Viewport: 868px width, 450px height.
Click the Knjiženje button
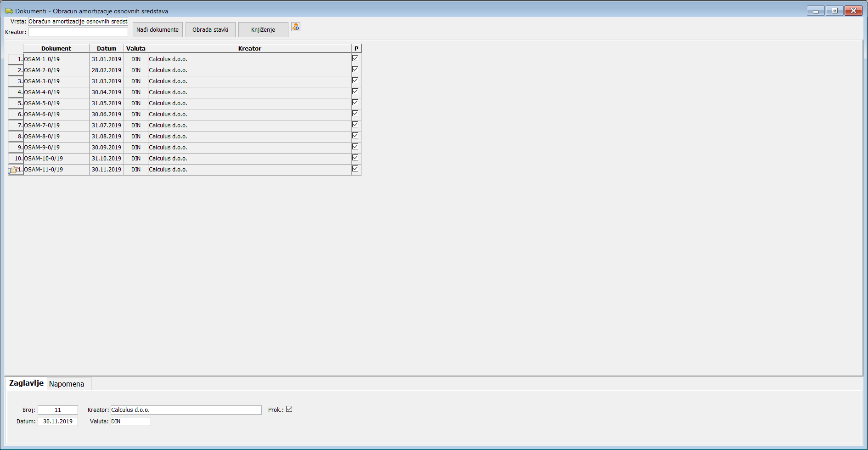click(263, 30)
